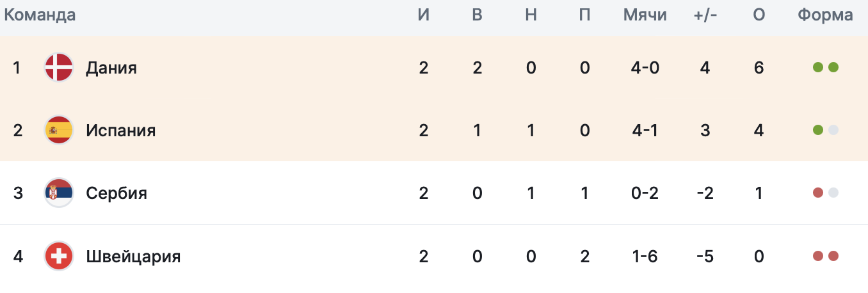The height and width of the screenshot is (293, 868).
Task: Sort by the Мячи column header
Action: point(645,15)
